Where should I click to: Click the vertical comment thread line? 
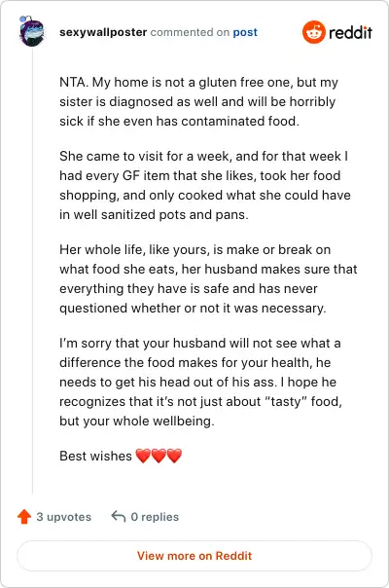pos(32,270)
